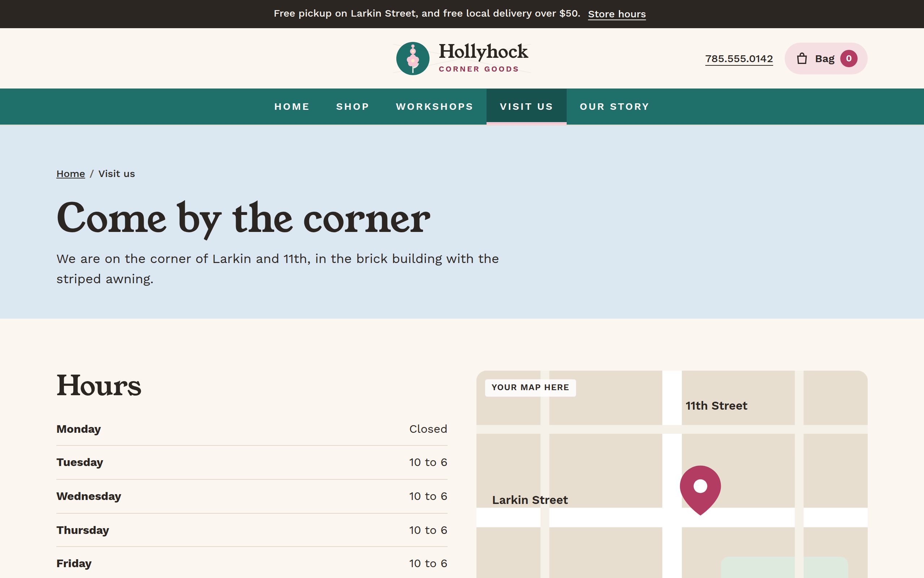This screenshot has height=578, width=924.
Task: Click the Home breadcrumb link
Action: coord(71,174)
